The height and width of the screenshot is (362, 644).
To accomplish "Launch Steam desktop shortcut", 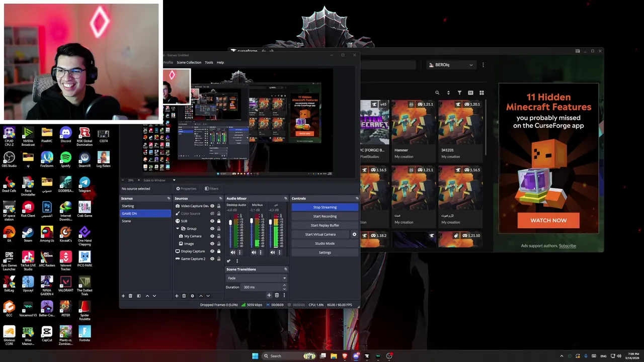I will [28, 235].
